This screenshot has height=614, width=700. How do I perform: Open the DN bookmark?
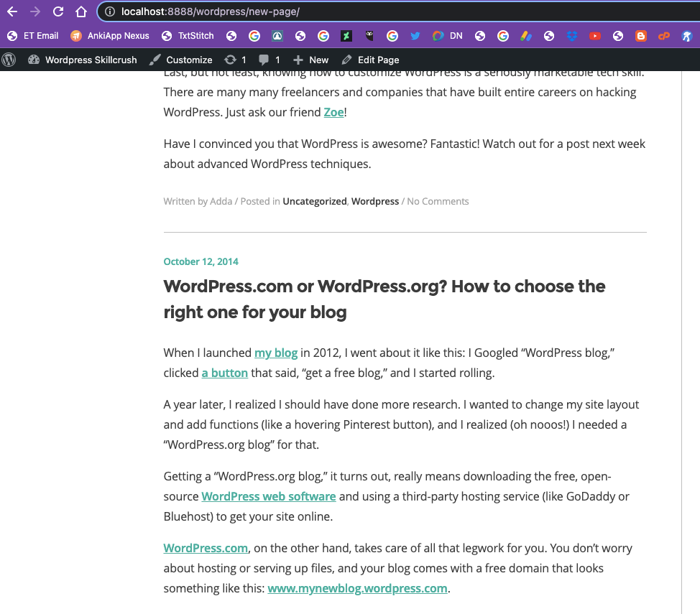click(x=448, y=36)
